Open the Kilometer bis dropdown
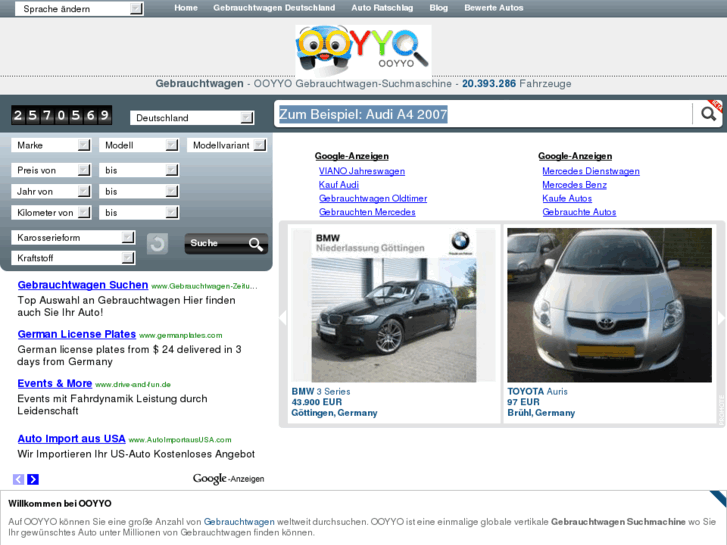Viewport: 727px width, 545px height. (x=139, y=212)
